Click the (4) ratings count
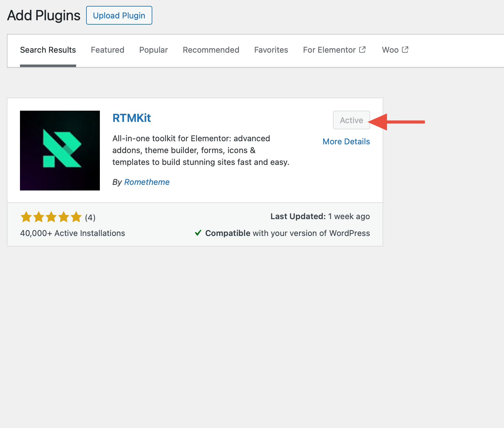The image size is (504, 428). click(x=90, y=217)
